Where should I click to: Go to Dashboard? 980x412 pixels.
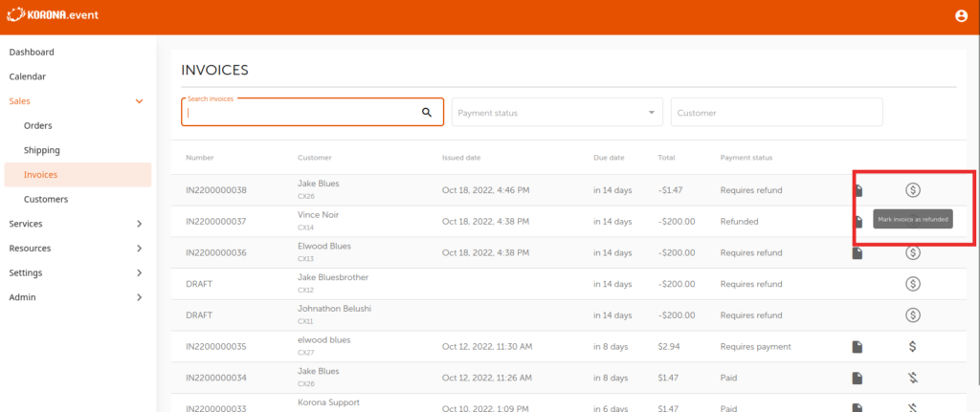(32, 52)
